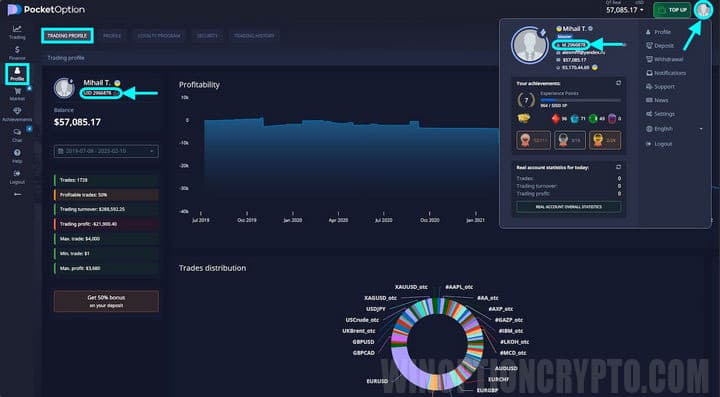Image resolution: width=720 pixels, height=397 pixels.
Task: Expand the English language selector
Action: [674, 129]
